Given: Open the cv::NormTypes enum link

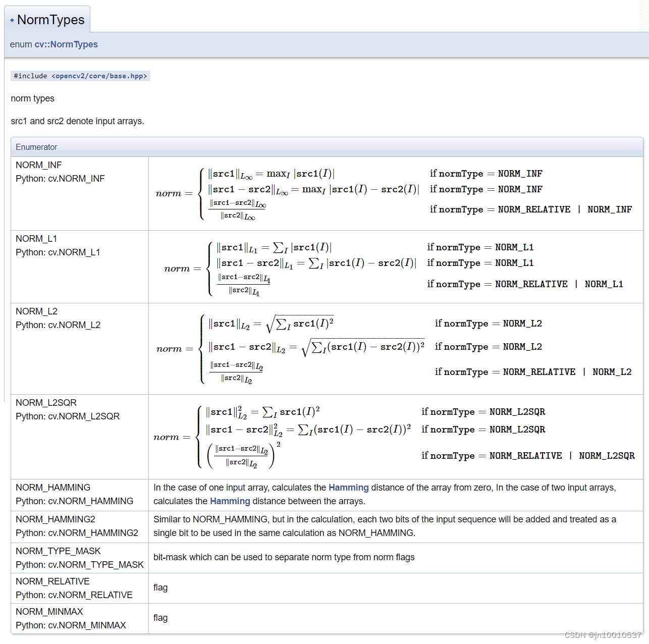Looking at the screenshot, I should point(66,44).
